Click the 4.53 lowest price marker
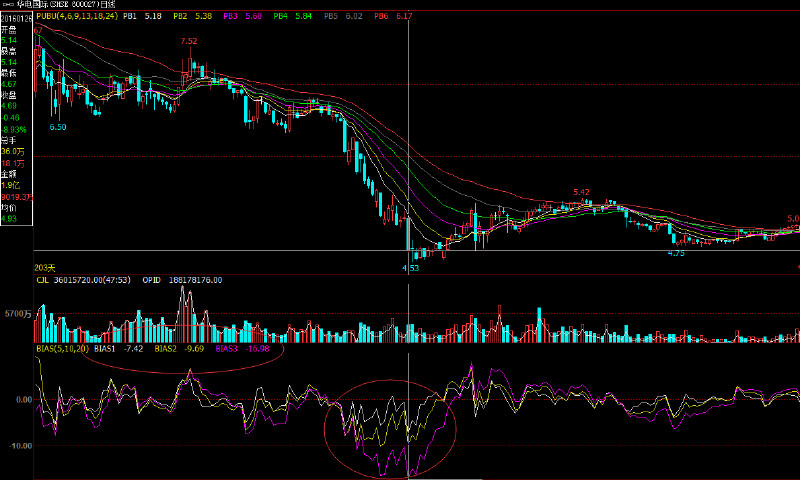 click(410, 268)
